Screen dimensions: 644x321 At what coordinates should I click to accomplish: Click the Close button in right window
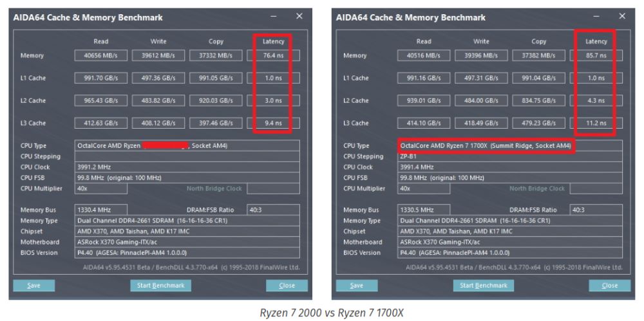pos(609,286)
